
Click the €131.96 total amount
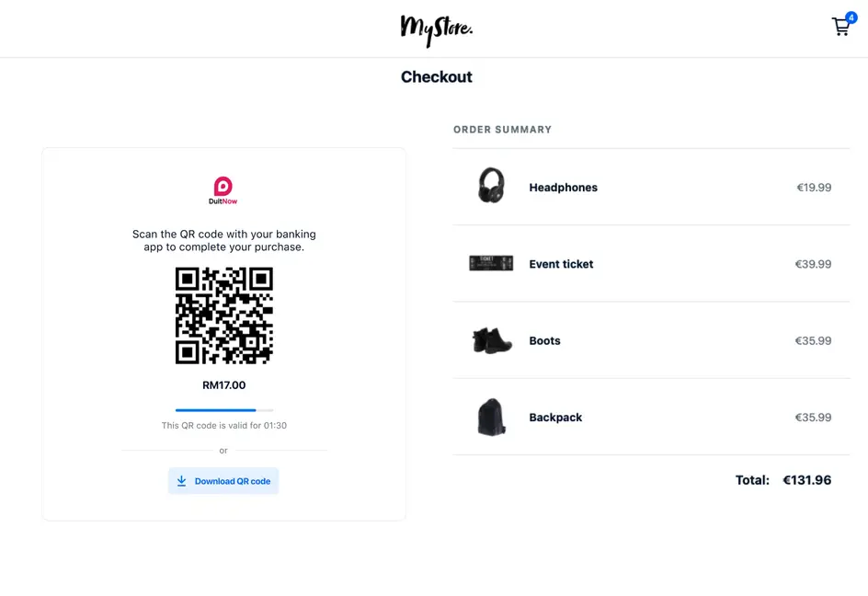click(x=806, y=479)
